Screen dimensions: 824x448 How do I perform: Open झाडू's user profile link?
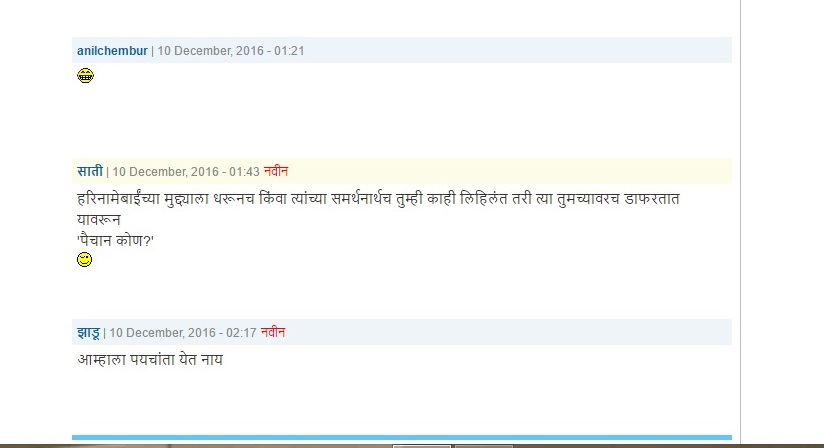point(88,332)
